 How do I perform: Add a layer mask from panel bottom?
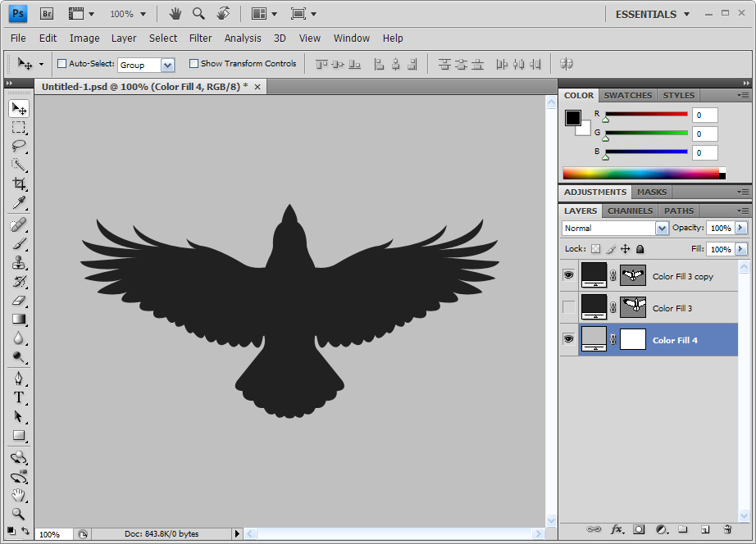639,529
